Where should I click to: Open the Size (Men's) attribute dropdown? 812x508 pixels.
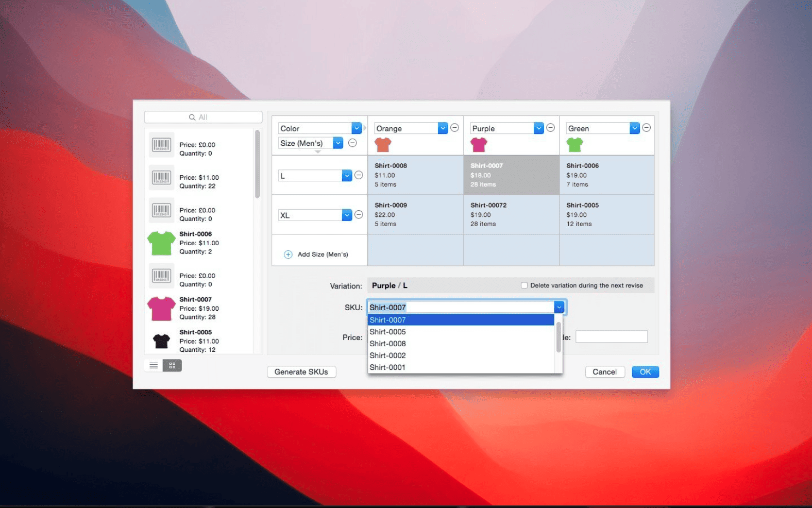338,143
